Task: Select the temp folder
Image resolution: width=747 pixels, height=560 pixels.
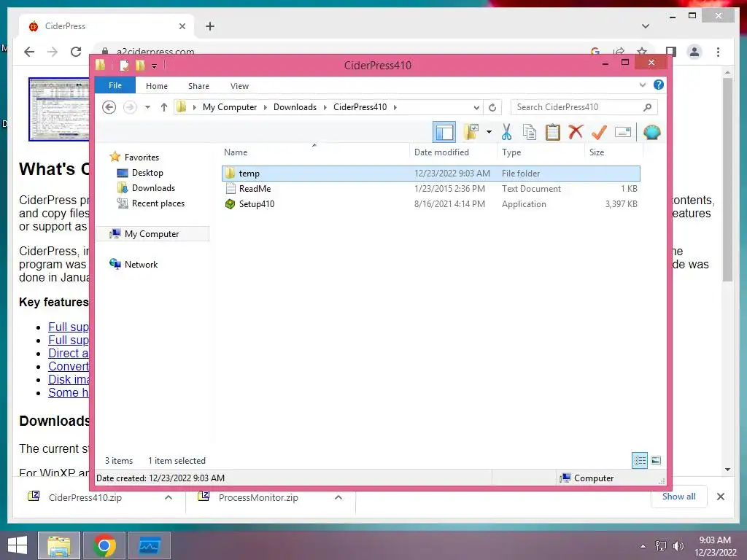Action: [x=430, y=174]
